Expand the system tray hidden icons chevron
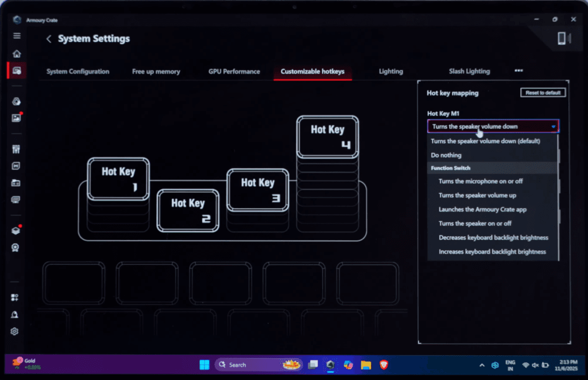This screenshot has width=588, height=380. pyautogui.click(x=482, y=365)
